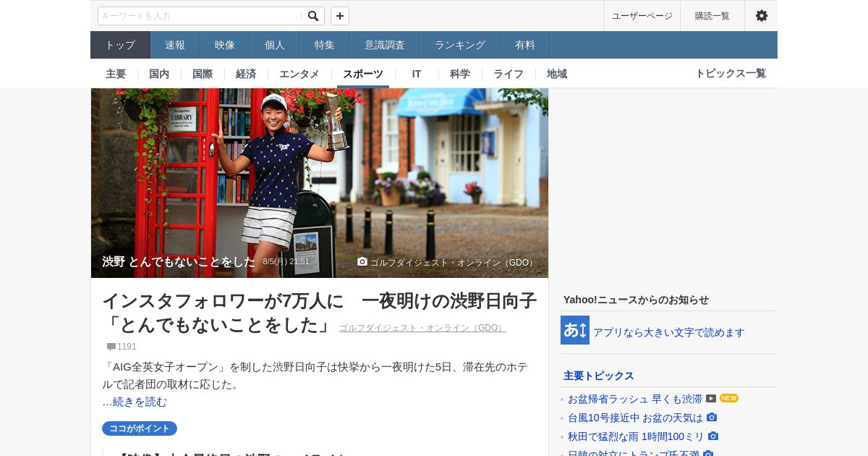This screenshot has width=868, height=456.
Task: Click the photo camera icon near GDO credit
Action: tap(362, 262)
